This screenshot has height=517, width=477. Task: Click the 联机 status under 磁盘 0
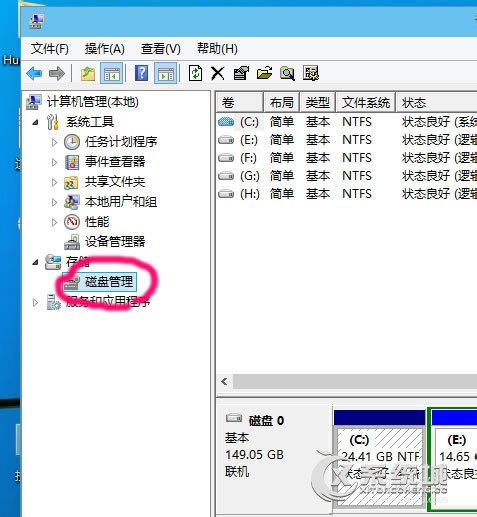click(237, 472)
